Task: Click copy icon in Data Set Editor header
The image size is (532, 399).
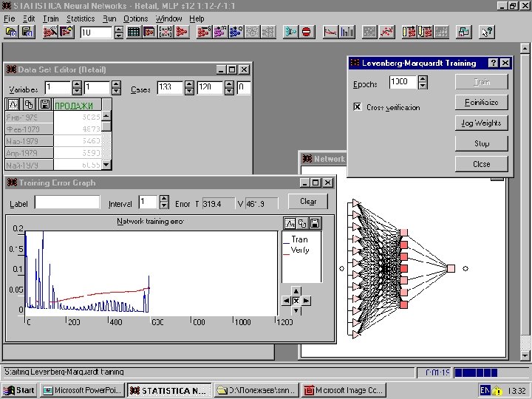Action: 29,104
